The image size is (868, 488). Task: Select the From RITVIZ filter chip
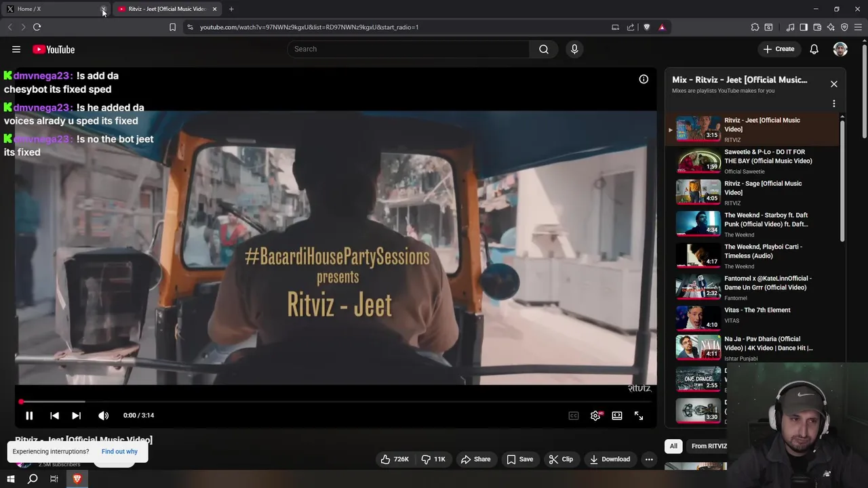pyautogui.click(x=709, y=446)
